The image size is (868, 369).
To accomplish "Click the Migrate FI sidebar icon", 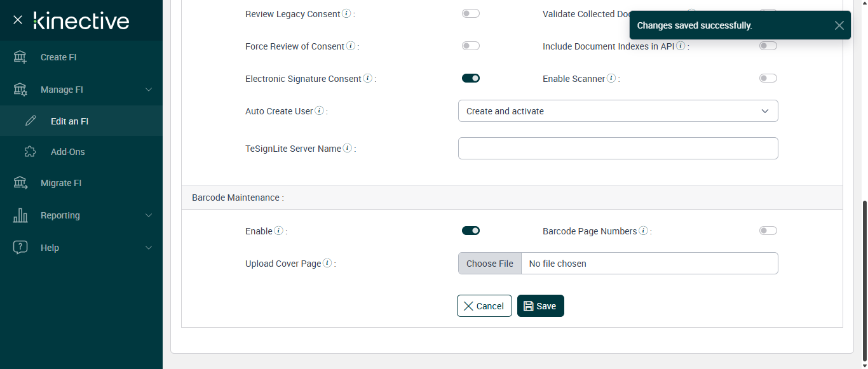I will [x=20, y=183].
